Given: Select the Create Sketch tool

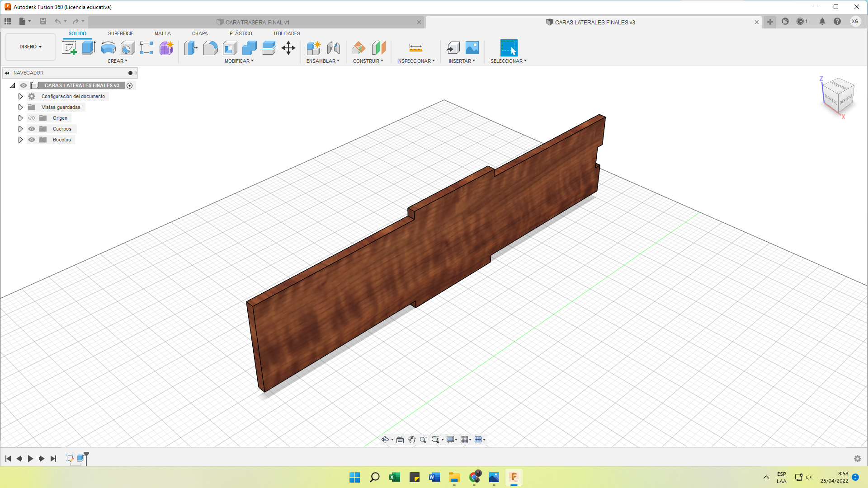Looking at the screenshot, I should tap(70, 48).
